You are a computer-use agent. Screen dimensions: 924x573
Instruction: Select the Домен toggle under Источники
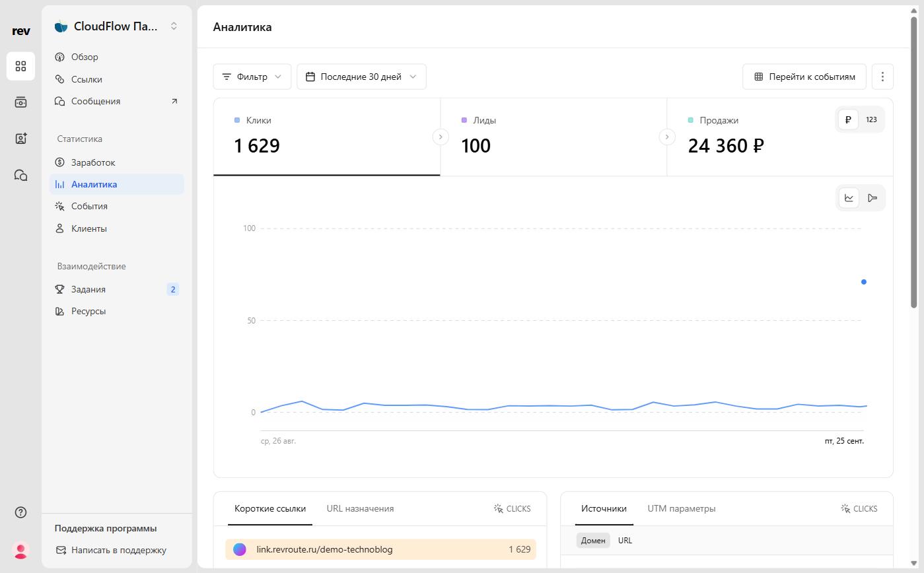click(x=593, y=540)
